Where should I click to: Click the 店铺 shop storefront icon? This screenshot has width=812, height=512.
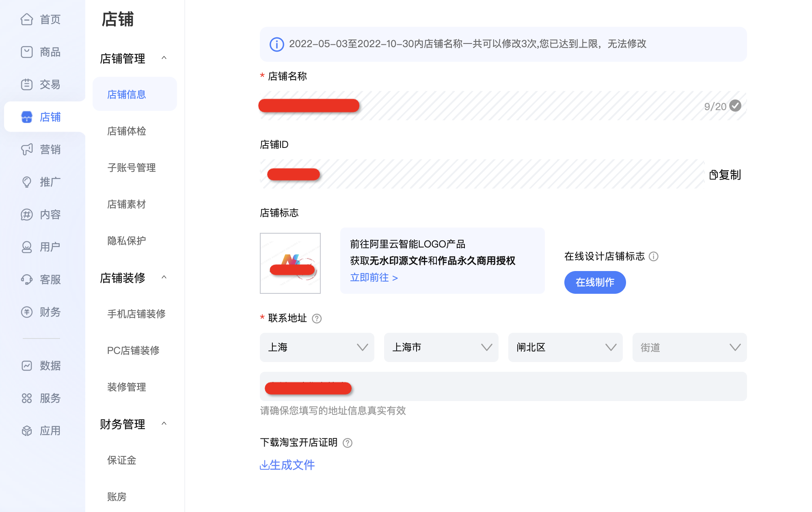[x=27, y=117]
